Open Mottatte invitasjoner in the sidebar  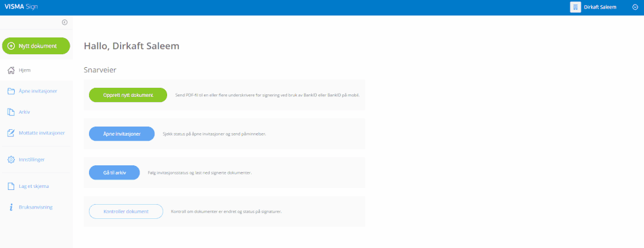click(x=37, y=133)
